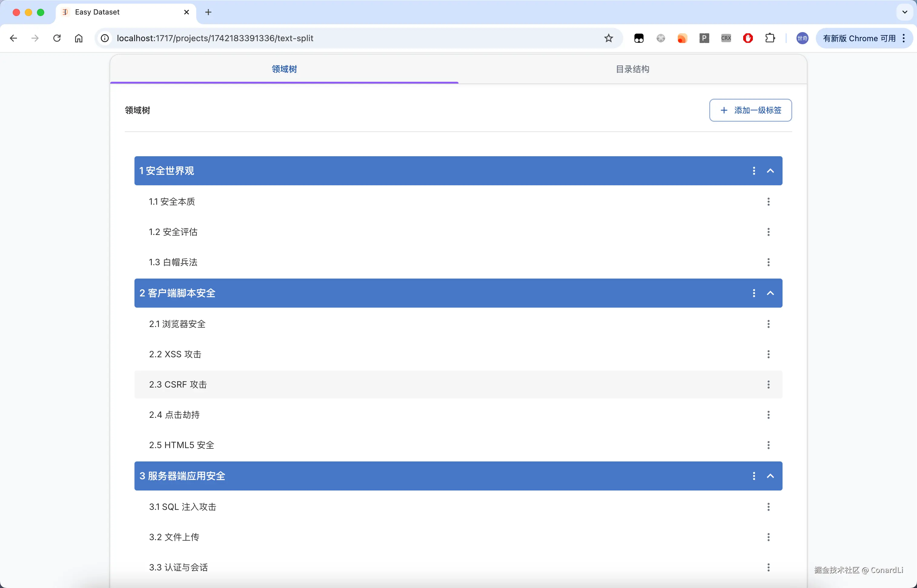This screenshot has width=917, height=588.
Task: Select the 3.1 SQL 注入攻击 item
Action: 183,507
